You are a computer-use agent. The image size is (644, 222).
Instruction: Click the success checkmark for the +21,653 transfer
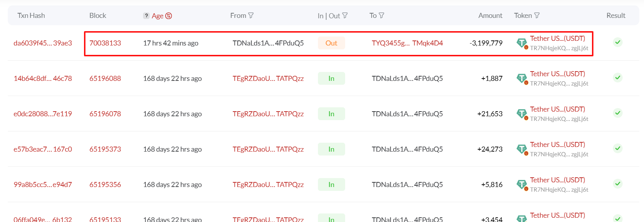click(618, 113)
